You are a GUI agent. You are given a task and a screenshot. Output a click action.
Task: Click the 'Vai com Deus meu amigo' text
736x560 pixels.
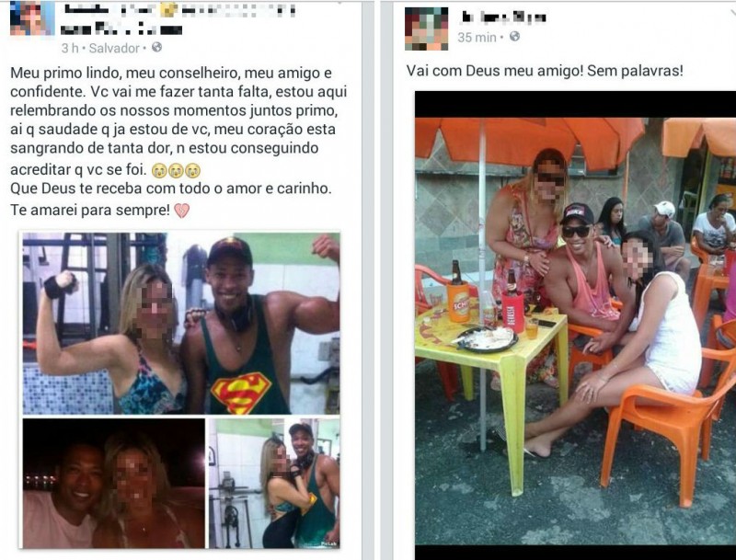pyautogui.click(x=545, y=71)
